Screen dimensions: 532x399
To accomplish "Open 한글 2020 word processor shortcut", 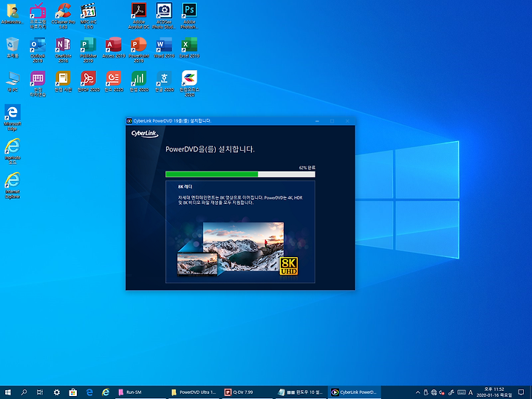I will pyautogui.click(x=164, y=82).
